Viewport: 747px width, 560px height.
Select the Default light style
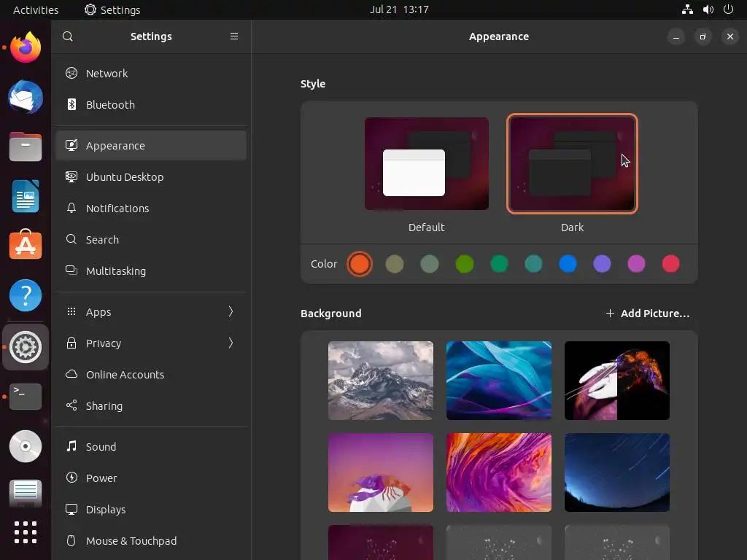(426, 164)
